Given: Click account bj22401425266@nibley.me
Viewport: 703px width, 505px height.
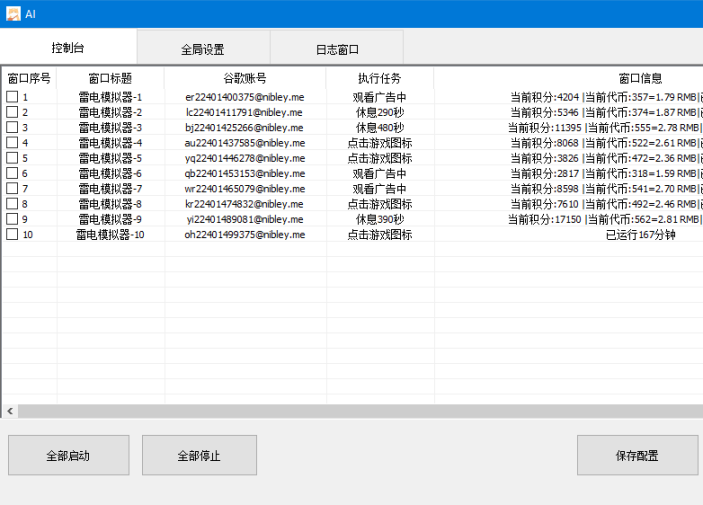Looking at the screenshot, I should tap(245, 127).
